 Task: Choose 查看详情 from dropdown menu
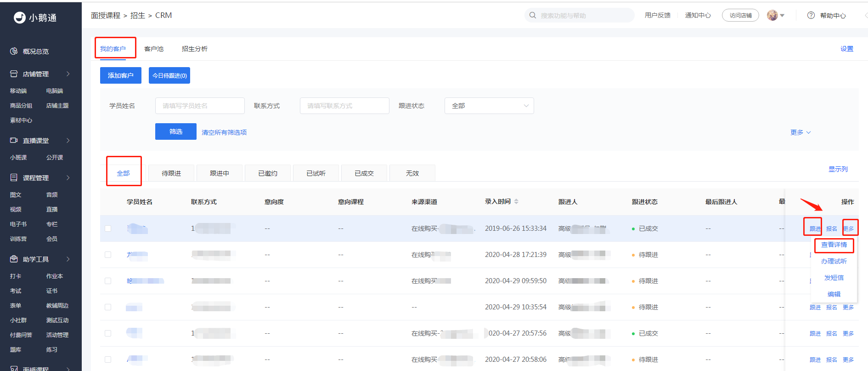[834, 245]
